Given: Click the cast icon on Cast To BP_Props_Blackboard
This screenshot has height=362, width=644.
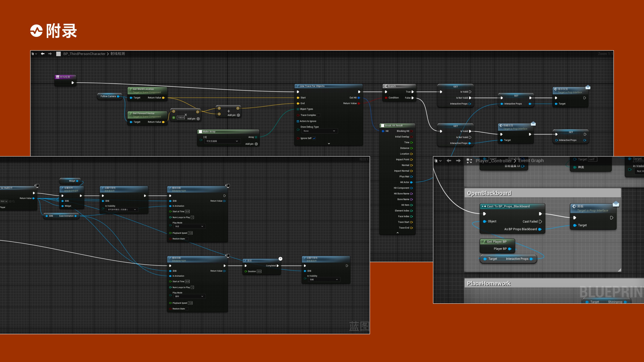Looking at the screenshot, I should (484, 206).
